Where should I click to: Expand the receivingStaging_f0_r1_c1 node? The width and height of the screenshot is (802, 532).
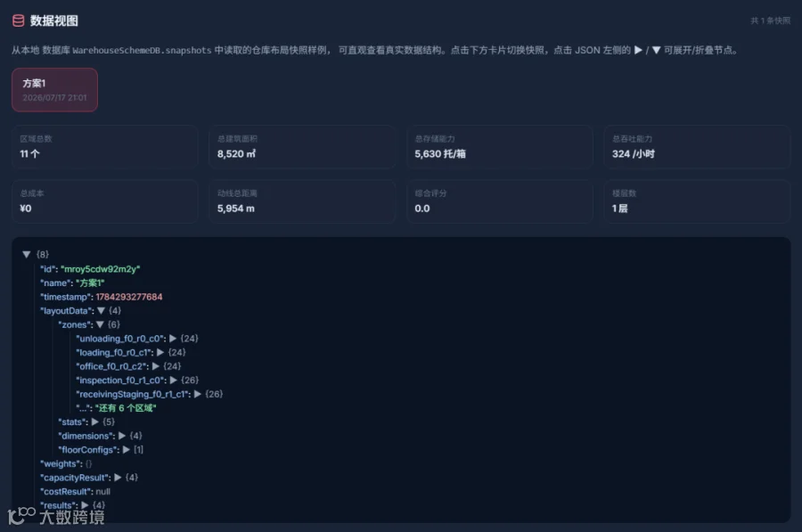[x=198, y=394]
